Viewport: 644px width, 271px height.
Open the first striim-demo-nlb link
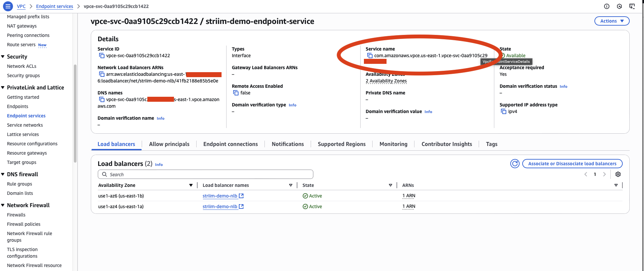(220, 196)
